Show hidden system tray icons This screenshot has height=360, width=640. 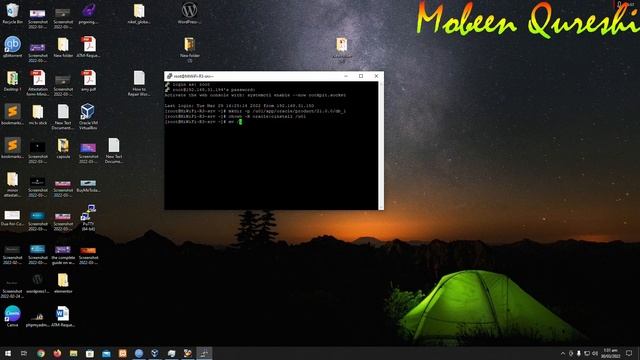click(563, 353)
